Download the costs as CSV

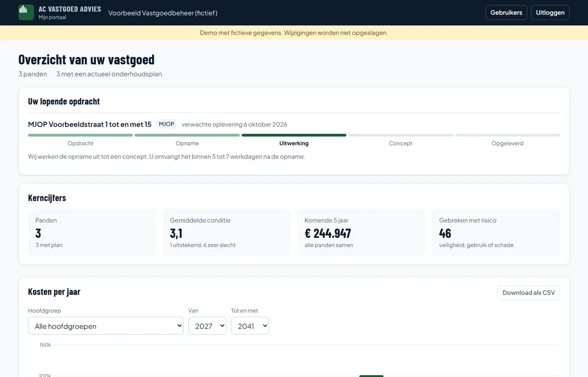pyautogui.click(x=529, y=293)
